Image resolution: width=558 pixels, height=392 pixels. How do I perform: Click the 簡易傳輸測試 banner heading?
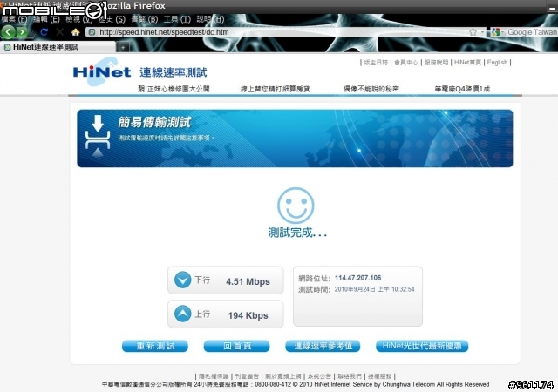(154, 122)
